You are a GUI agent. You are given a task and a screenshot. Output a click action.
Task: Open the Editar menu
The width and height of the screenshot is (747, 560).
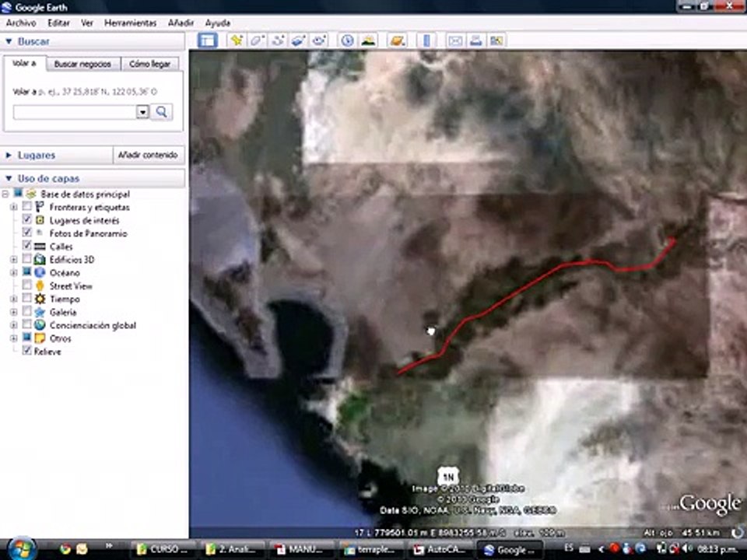[x=58, y=23]
